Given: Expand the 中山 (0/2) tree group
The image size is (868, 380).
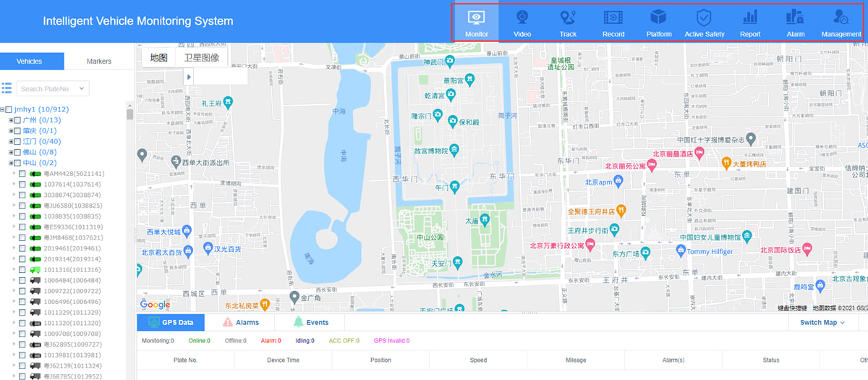Looking at the screenshot, I should (11, 163).
